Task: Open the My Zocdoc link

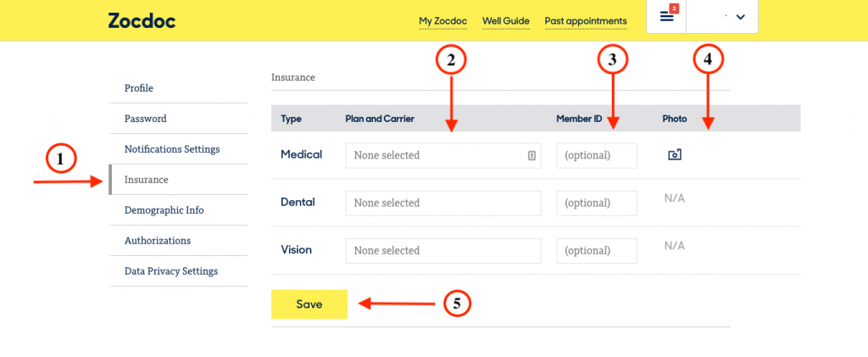Action: [x=442, y=21]
